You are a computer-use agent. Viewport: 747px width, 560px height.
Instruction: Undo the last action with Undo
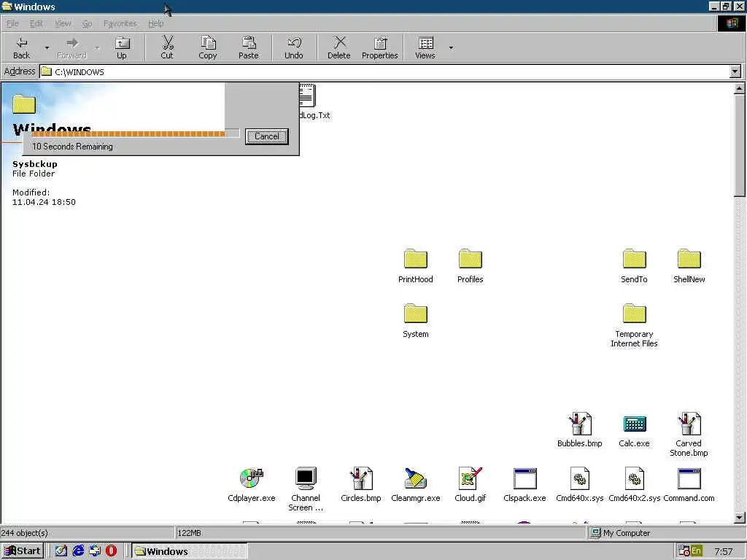293,47
